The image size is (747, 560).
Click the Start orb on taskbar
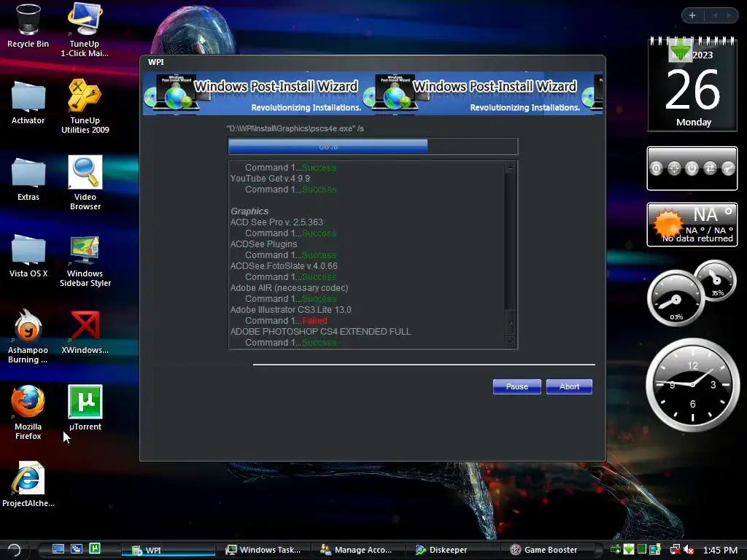(15, 550)
